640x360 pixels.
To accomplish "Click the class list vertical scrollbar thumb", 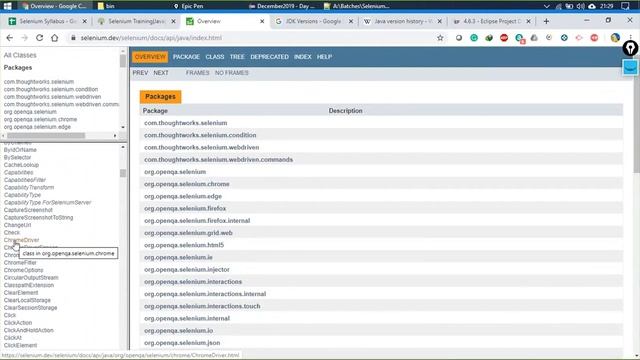I will [123, 173].
